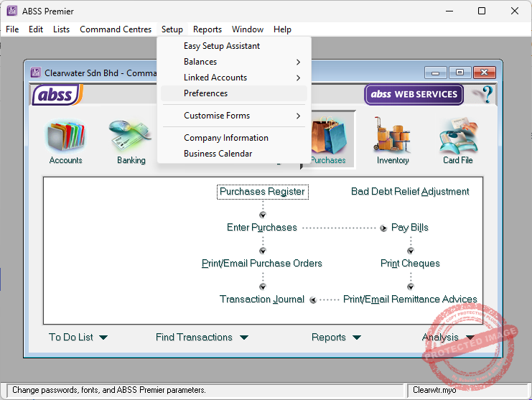Click the ABSS Premier title bar icon

12,11
